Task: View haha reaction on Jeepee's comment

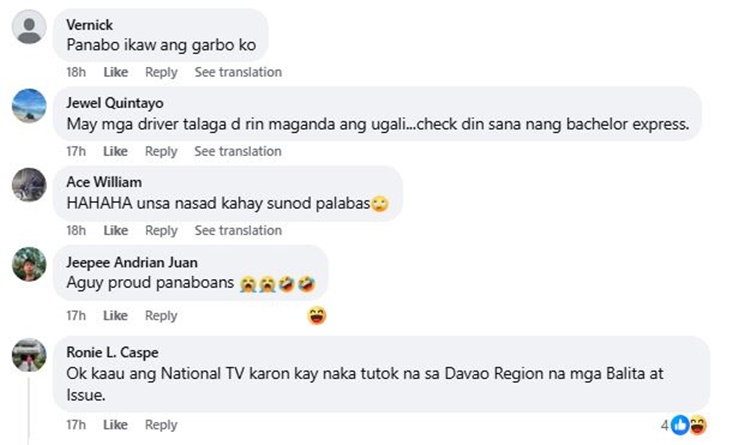Action: point(317,316)
